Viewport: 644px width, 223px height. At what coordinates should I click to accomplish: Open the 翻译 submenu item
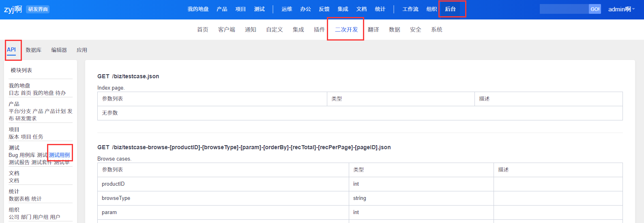click(373, 30)
